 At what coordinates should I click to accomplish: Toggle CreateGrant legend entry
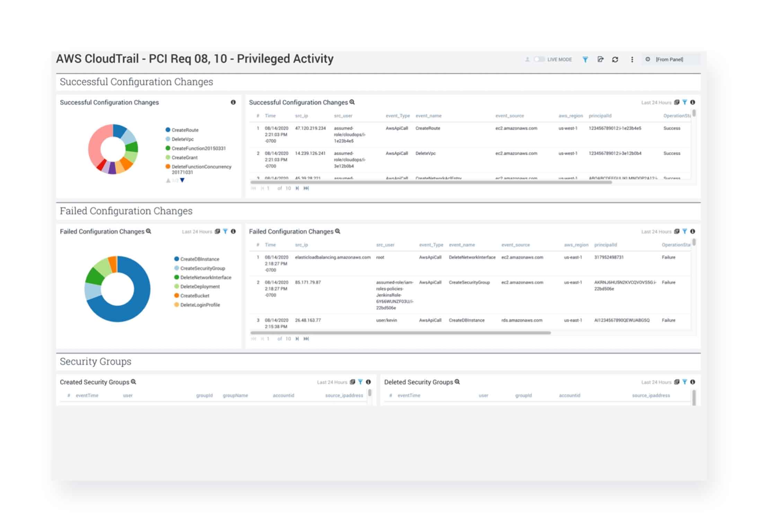182,158
